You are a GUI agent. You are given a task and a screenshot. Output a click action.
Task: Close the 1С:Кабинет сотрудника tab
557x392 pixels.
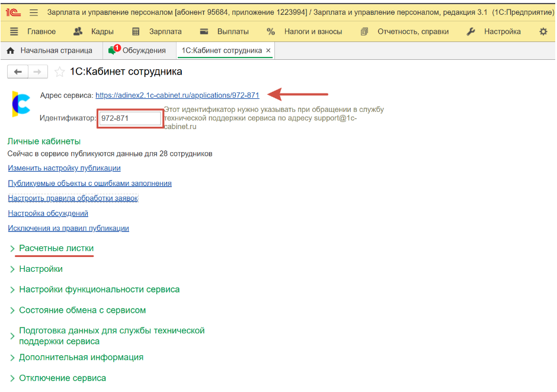[x=268, y=50]
